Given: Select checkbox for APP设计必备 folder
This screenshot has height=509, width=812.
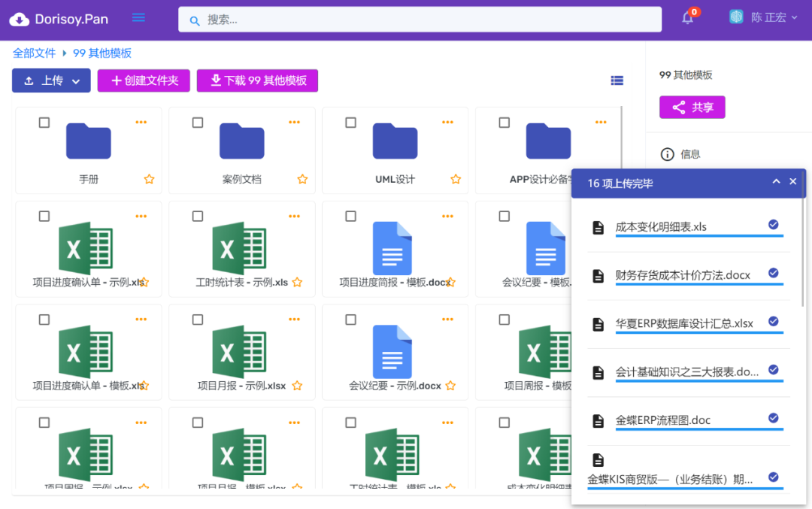Looking at the screenshot, I should coord(504,123).
